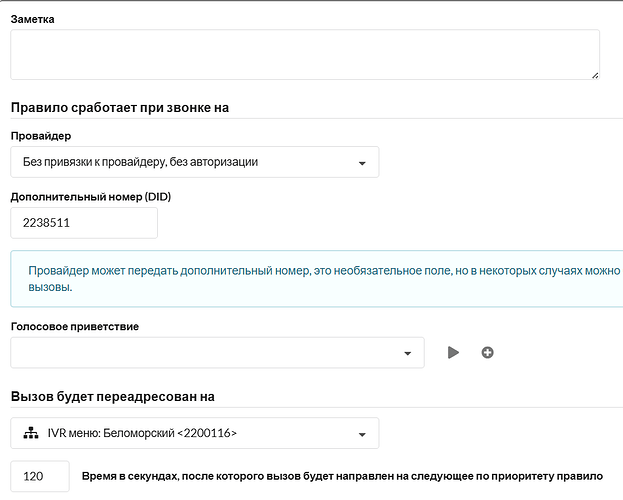The width and height of the screenshot is (623, 500).
Task: Click the arrow of the Провайдер dropdown
Action: point(361,163)
